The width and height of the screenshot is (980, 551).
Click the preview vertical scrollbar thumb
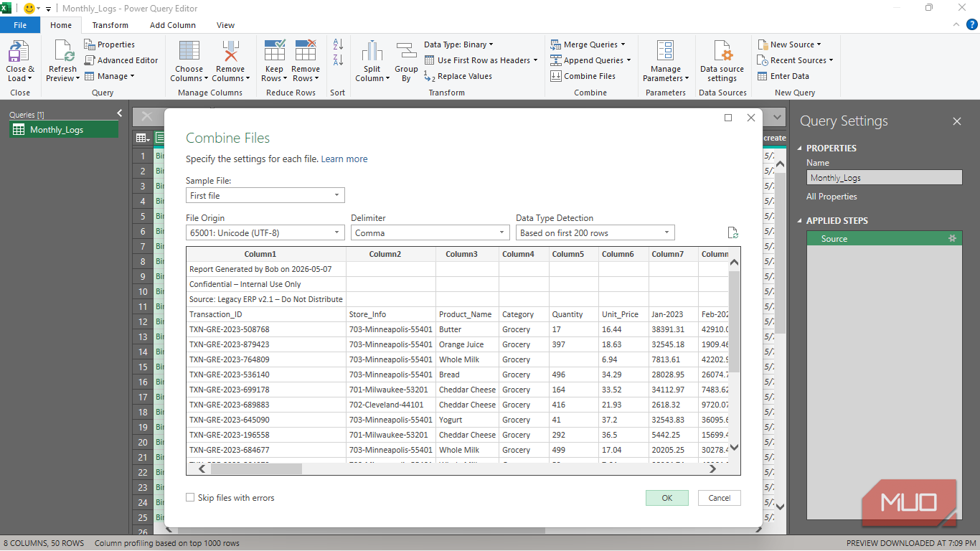[734, 321]
